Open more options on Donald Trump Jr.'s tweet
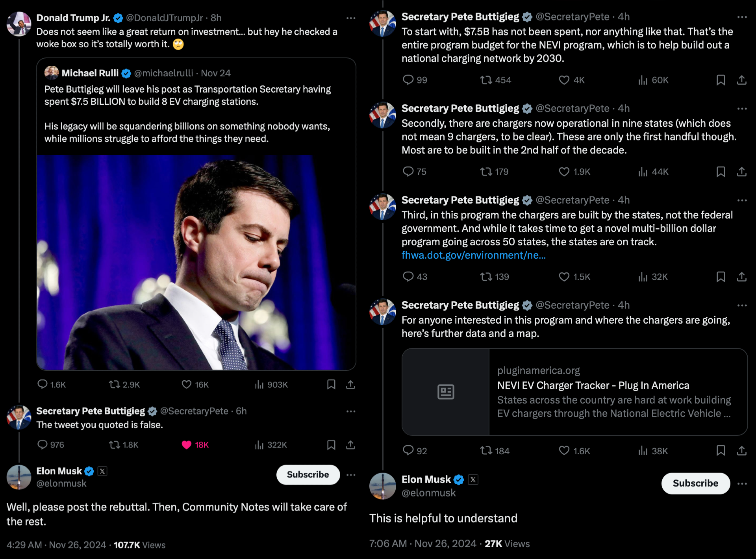 coord(350,18)
